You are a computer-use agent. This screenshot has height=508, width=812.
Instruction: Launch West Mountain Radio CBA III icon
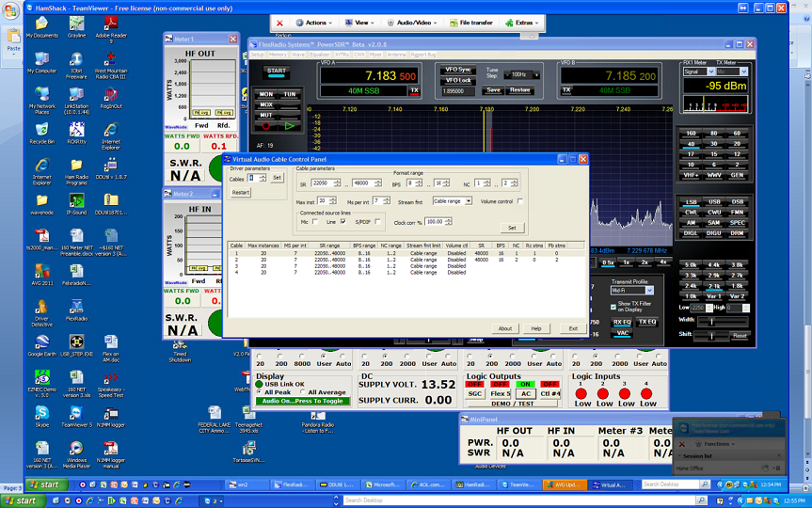coord(110,59)
